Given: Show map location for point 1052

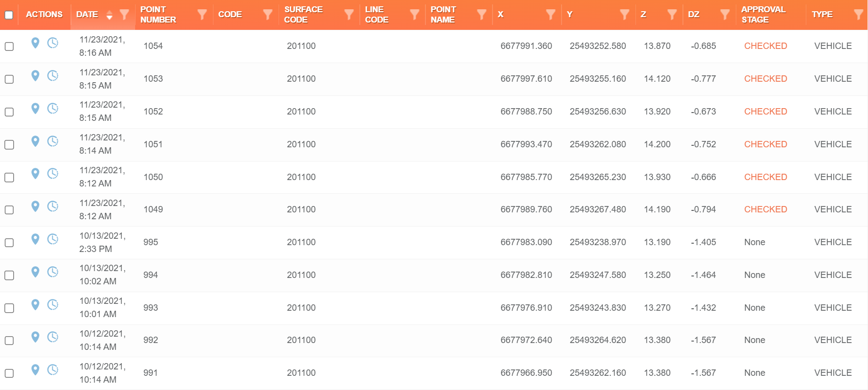Looking at the screenshot, I should 35,109.
